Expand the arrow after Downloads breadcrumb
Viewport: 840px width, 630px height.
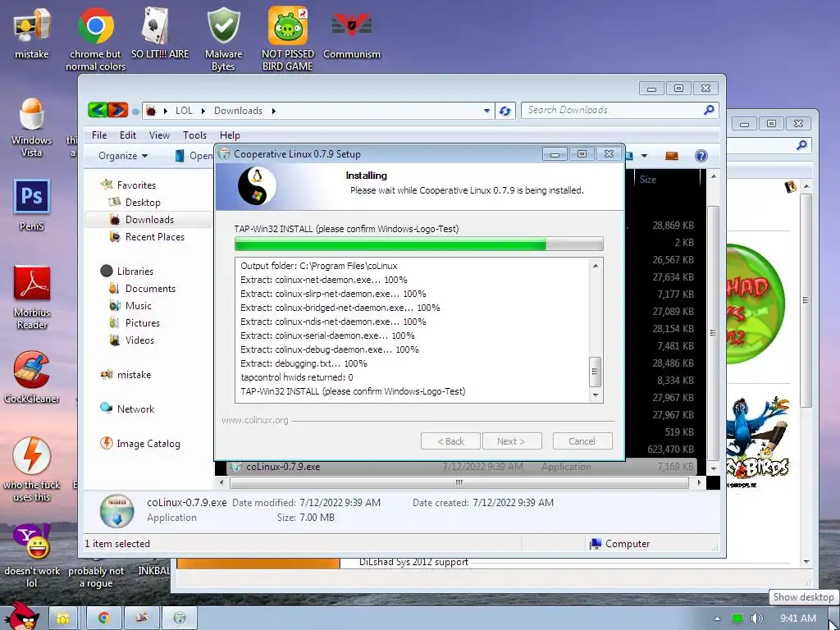click(x=273, y=111)
